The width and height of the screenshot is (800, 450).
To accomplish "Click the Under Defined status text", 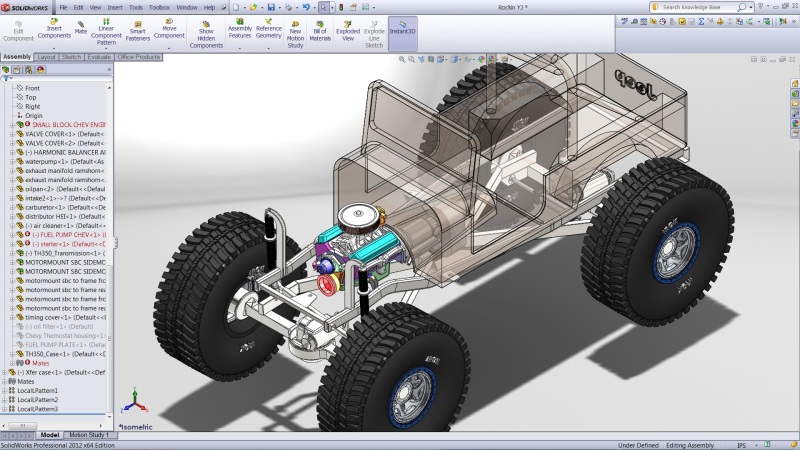I will click(638, 445).
